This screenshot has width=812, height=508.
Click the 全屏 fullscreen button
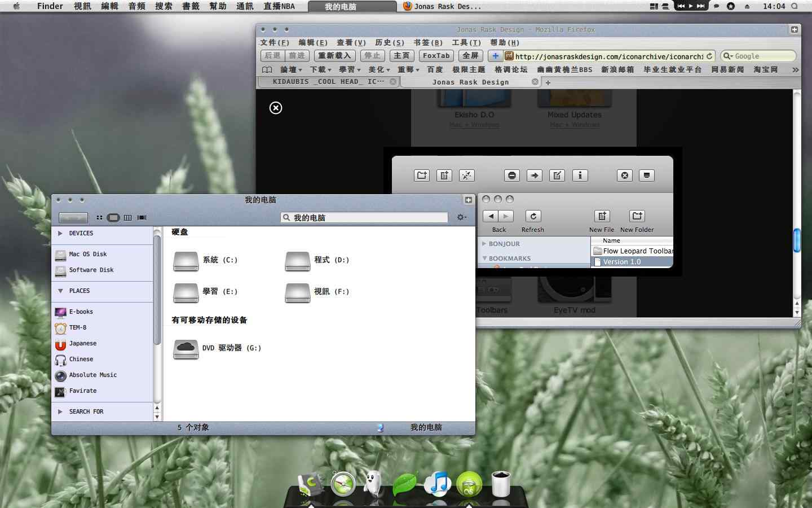click(470, 56)
